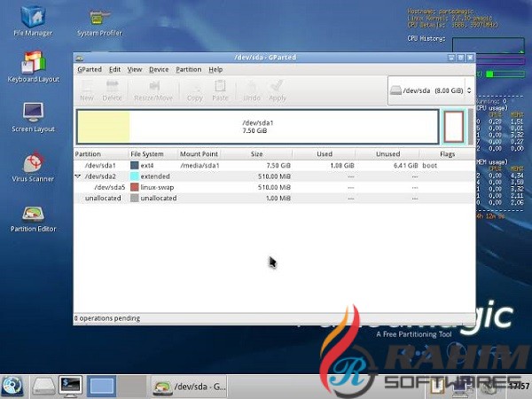Image resolution: width=532 pixels, height=399 pixels.
Task: Open the Edit menu
Action: [114, 69]
